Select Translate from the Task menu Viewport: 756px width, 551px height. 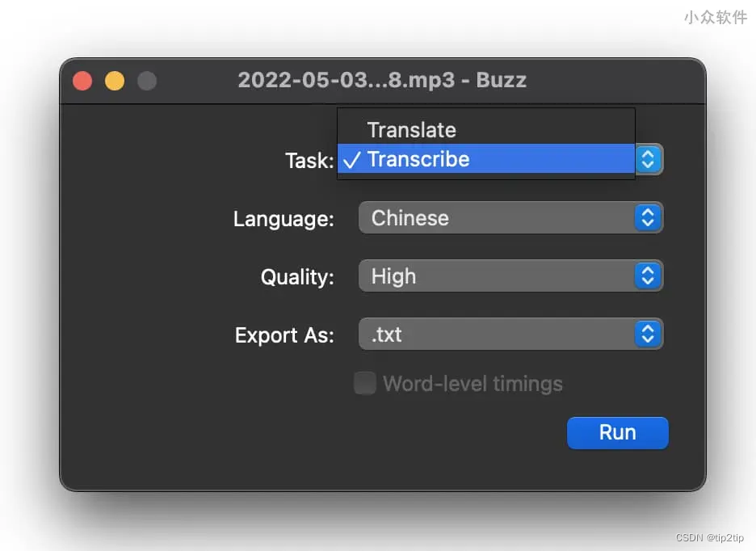point(411,129)
